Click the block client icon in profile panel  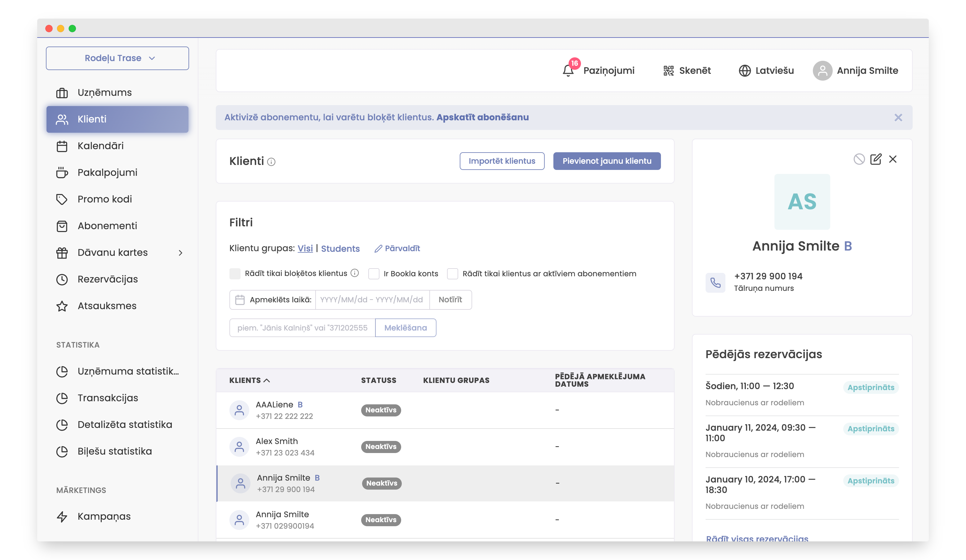point(859,159)
